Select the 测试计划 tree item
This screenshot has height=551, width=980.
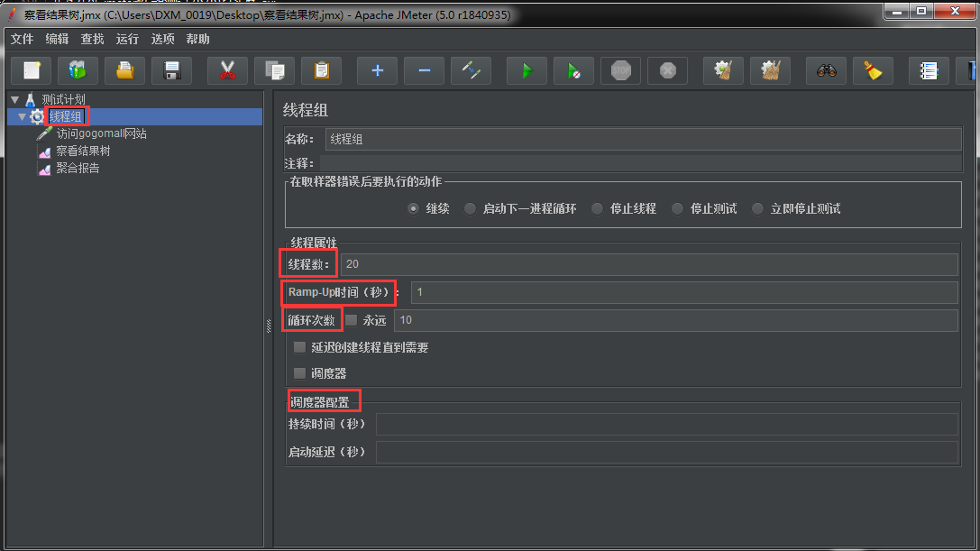click(x=63, y=99)
